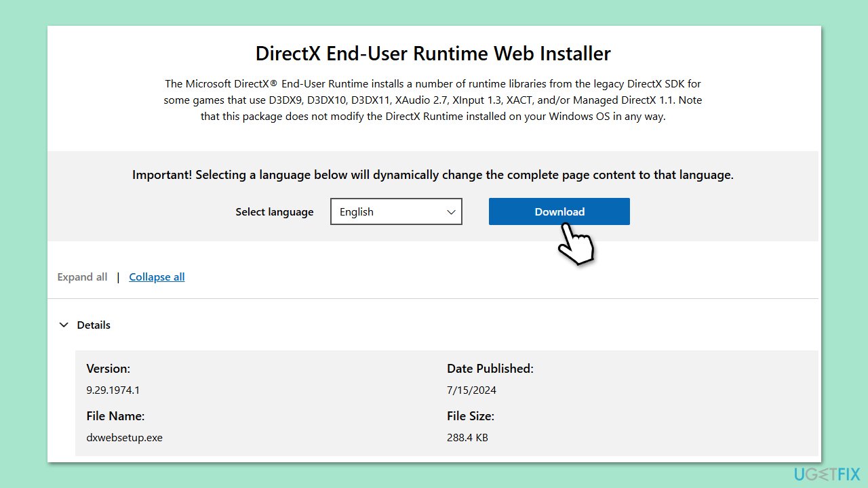Image resolution: width=868 pixels, height=488 pixels.
Task: Click the DirectX End-User Runtime Web Installer title
Action: point(433,54)
